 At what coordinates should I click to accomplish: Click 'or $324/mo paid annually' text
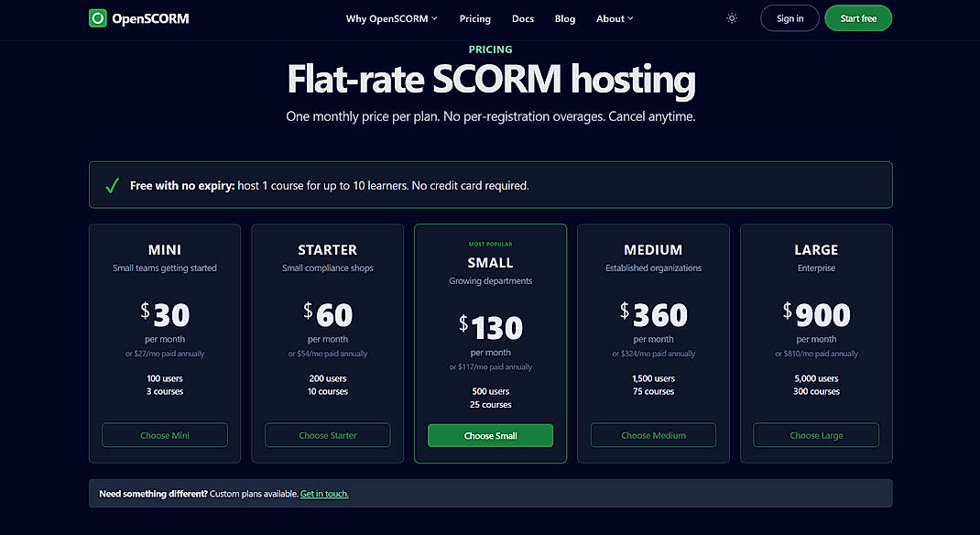pos(653,354)
